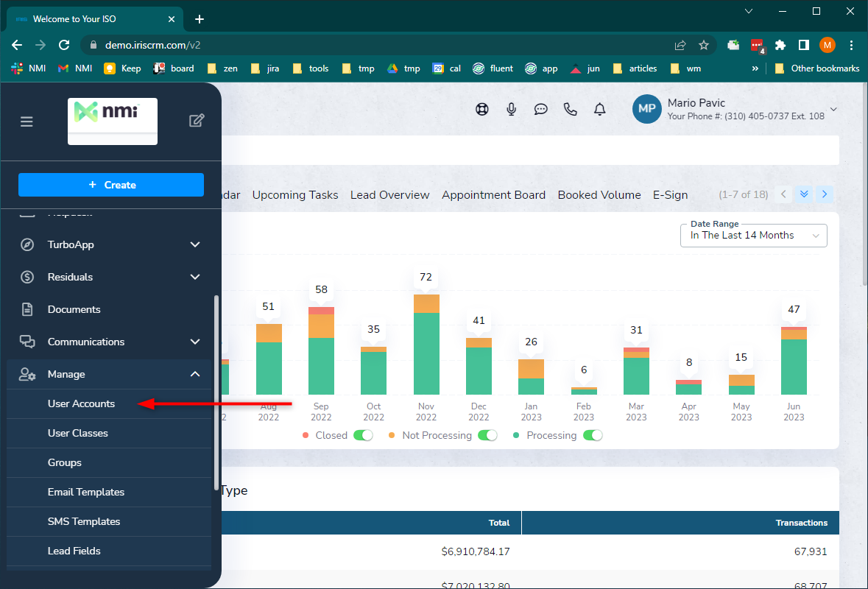Click the Documents file icon

pyautogui.click(x=27, y=309)
